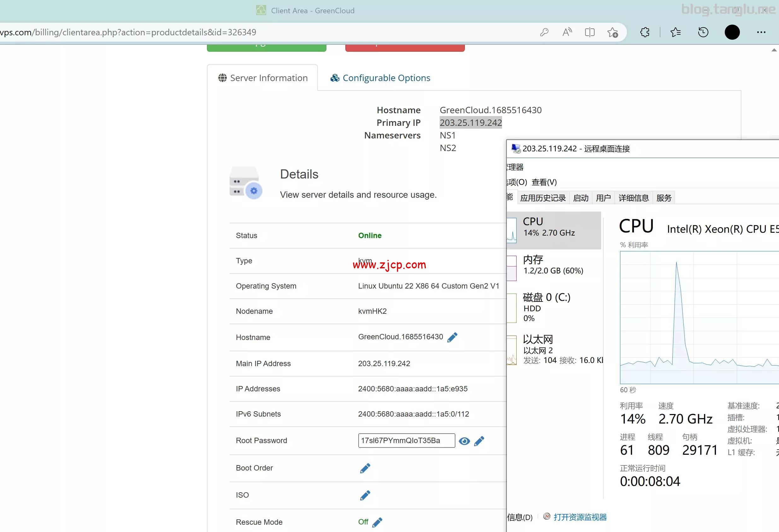
Task: Click the Hostname edit pencil icon
Action: tap(452, 337)
